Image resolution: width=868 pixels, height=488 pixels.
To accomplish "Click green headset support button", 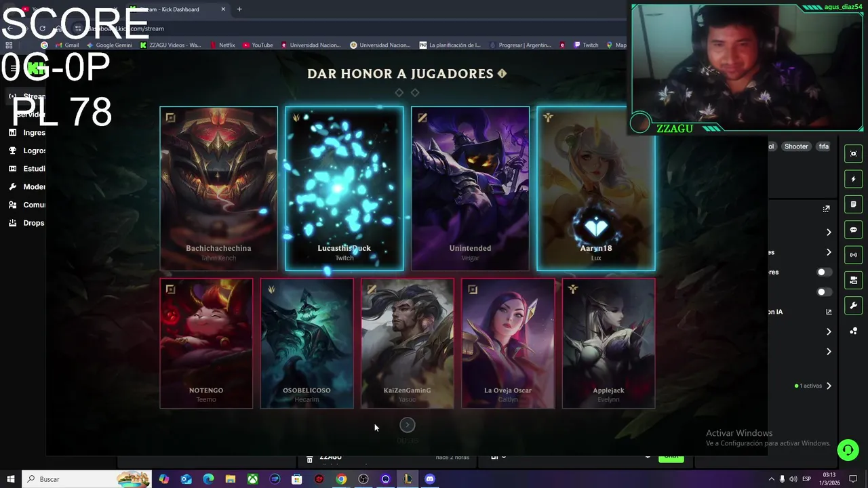I will tap(847, 450).
